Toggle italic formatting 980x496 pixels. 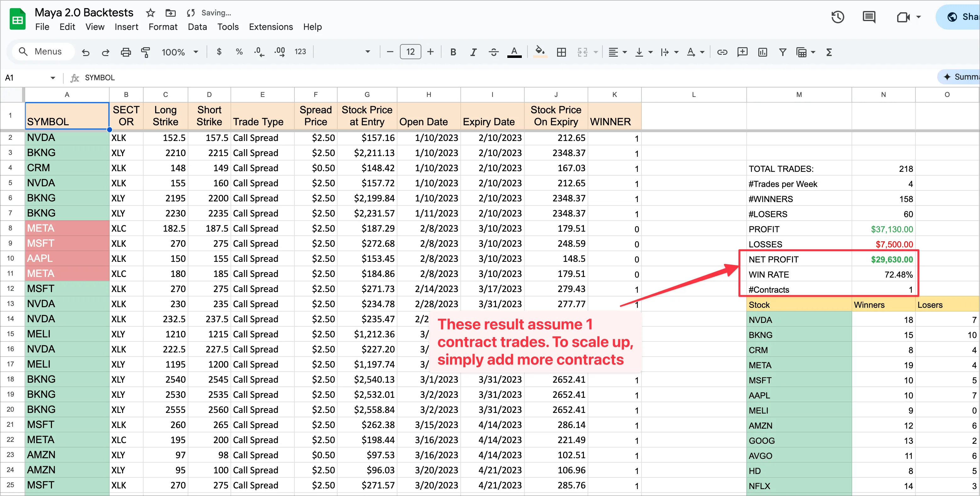[473, 52]
